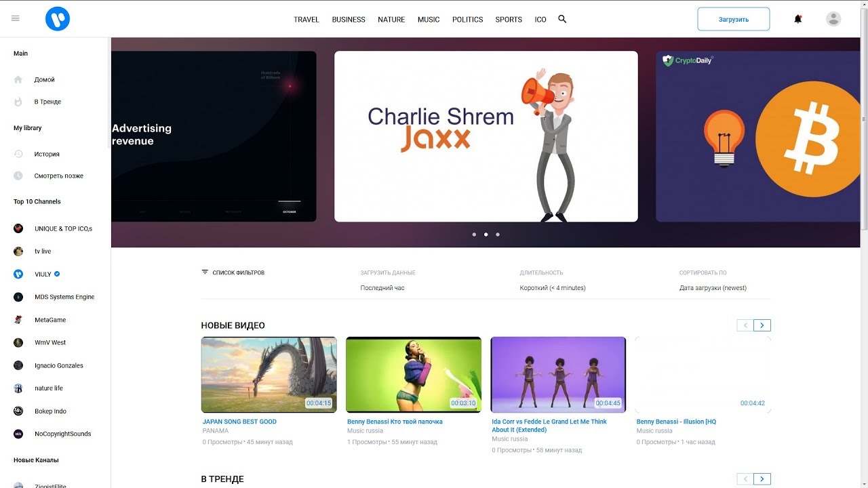This screenshot has height=488, width=868.
Task: Click the Viuly logo
Action: click(x=58, y=19)
